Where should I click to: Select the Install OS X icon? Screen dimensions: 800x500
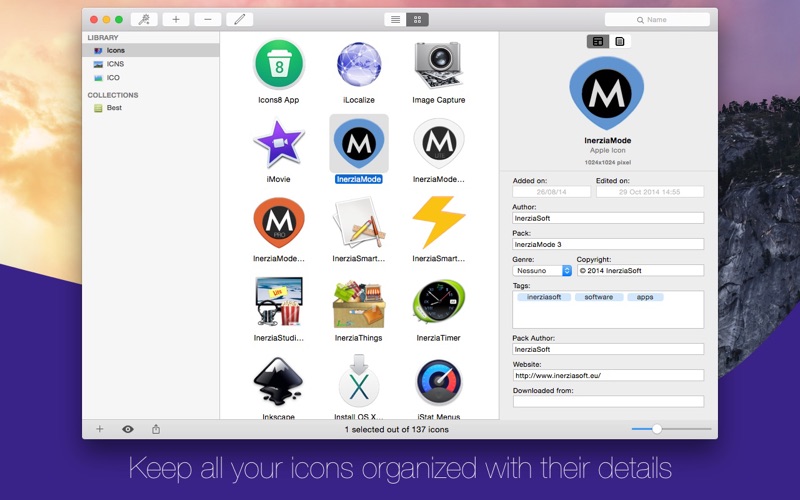coord(359,382)
